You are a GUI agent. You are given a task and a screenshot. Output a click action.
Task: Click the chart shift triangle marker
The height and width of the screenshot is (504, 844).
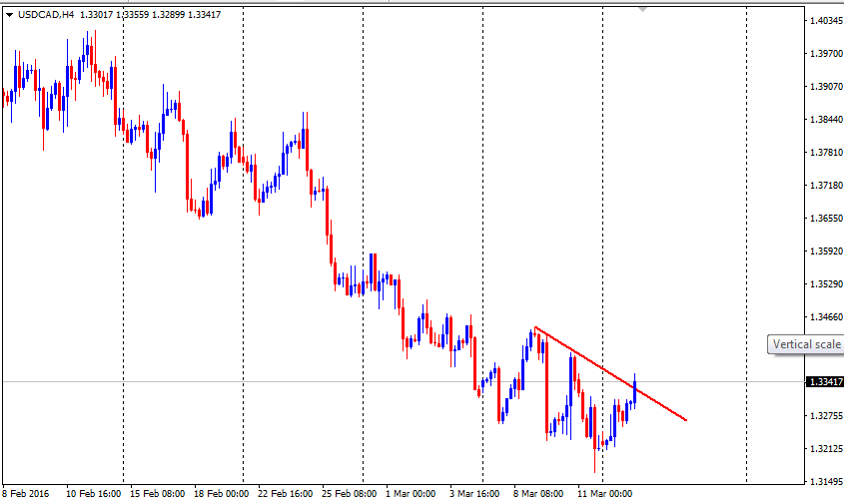click(x=642, y=10)
